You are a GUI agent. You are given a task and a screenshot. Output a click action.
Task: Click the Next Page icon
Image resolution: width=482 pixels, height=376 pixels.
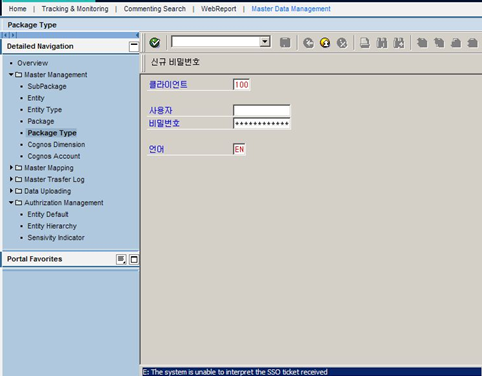456,43
